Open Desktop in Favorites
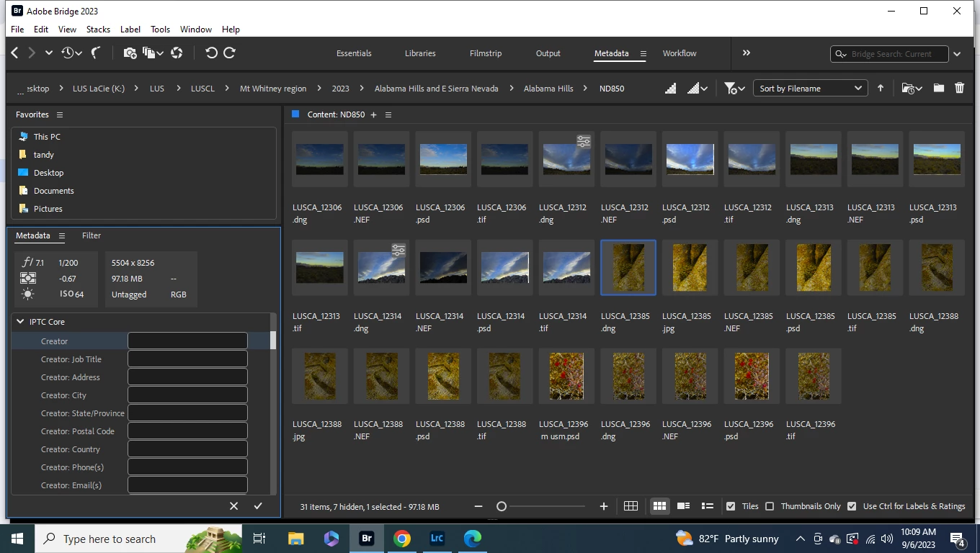Image resolution: width=980 pixels, height=553 pixels. click(x=48, y=173)
